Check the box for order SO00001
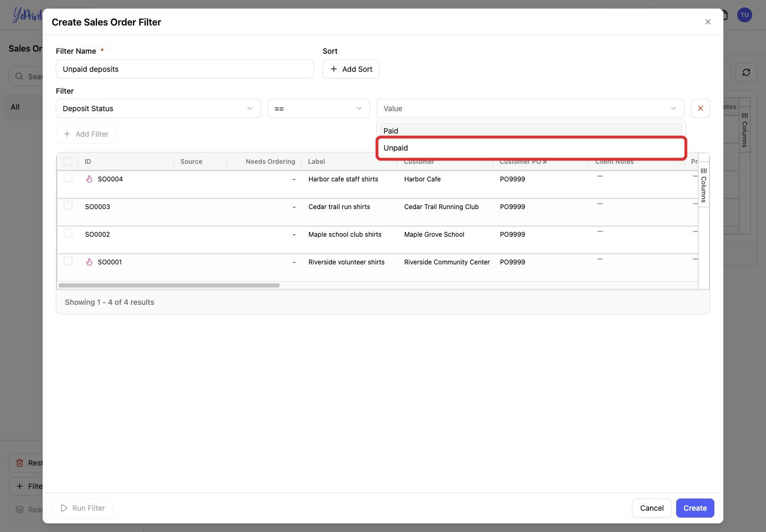This screenshot has height=532, width=766. pos(68,261)
